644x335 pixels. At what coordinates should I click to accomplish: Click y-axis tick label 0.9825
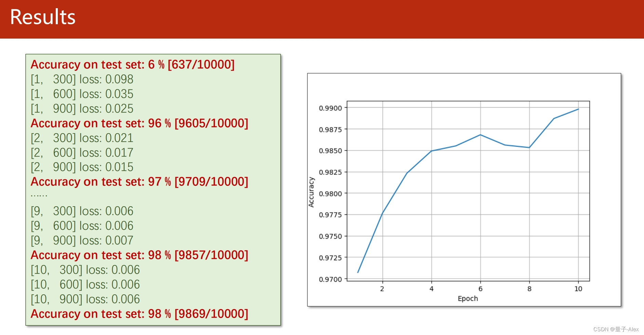click(330, 172)
